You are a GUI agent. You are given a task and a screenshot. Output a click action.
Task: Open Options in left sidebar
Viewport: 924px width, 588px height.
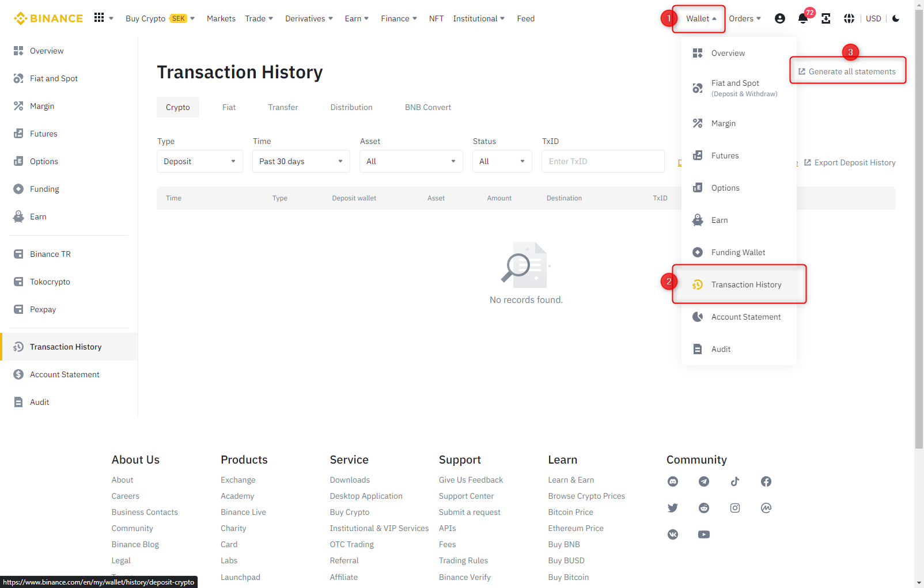pyautogui.click(x=69, y=161)
